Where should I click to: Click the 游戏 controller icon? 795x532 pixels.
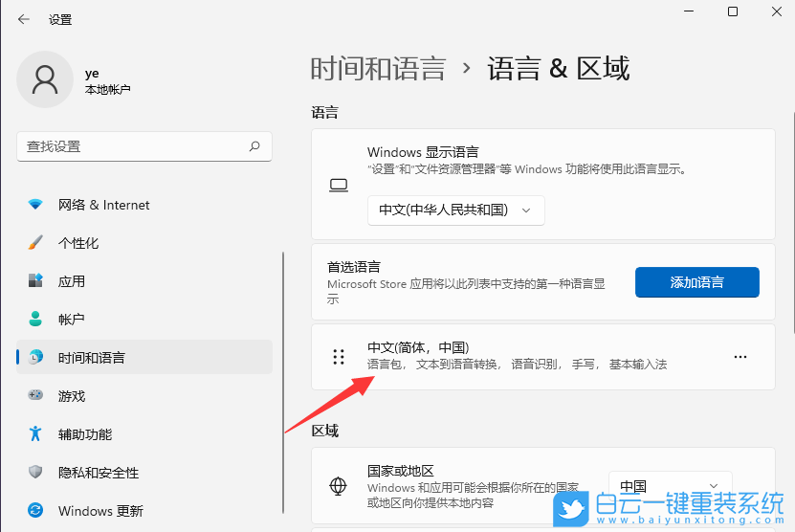point(35,394)
